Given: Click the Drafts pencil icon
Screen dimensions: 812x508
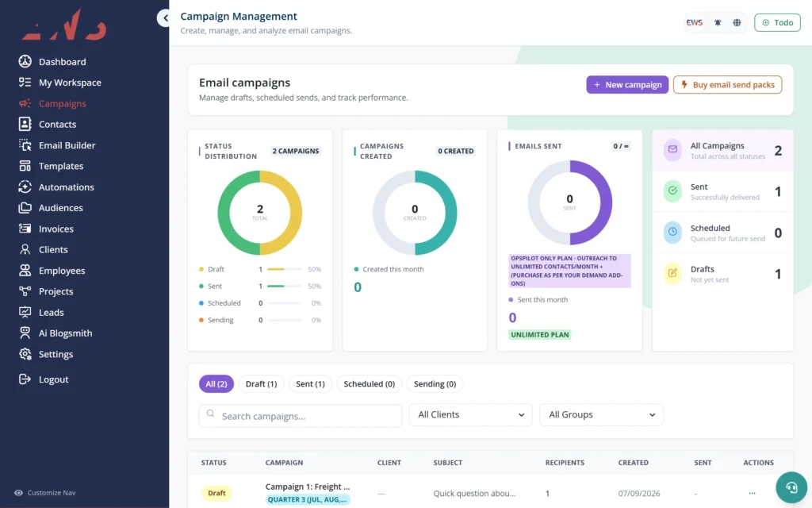Looking at the screenshot, I should (x=672, y=273).
